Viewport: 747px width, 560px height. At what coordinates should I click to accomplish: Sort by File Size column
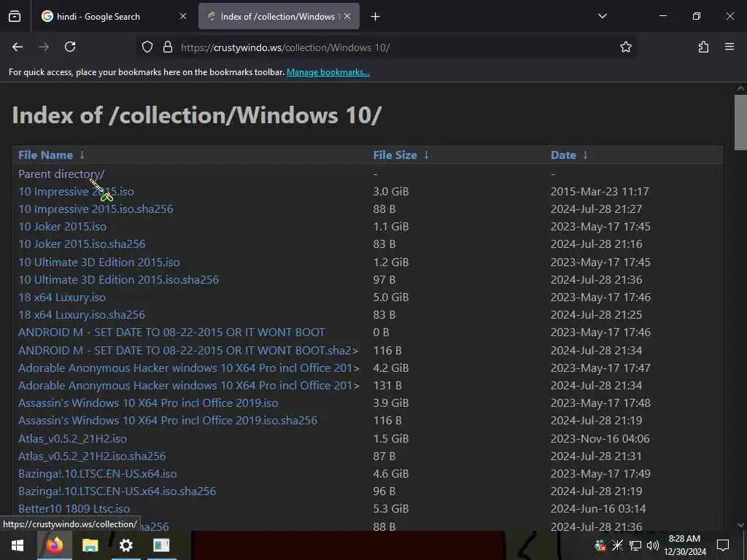[x=395, y=155]
